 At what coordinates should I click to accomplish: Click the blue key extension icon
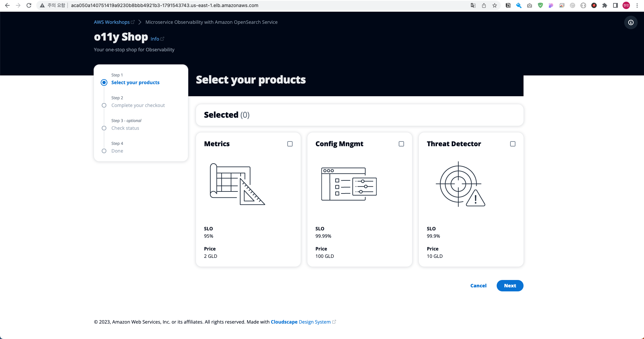tap(519, 5)
